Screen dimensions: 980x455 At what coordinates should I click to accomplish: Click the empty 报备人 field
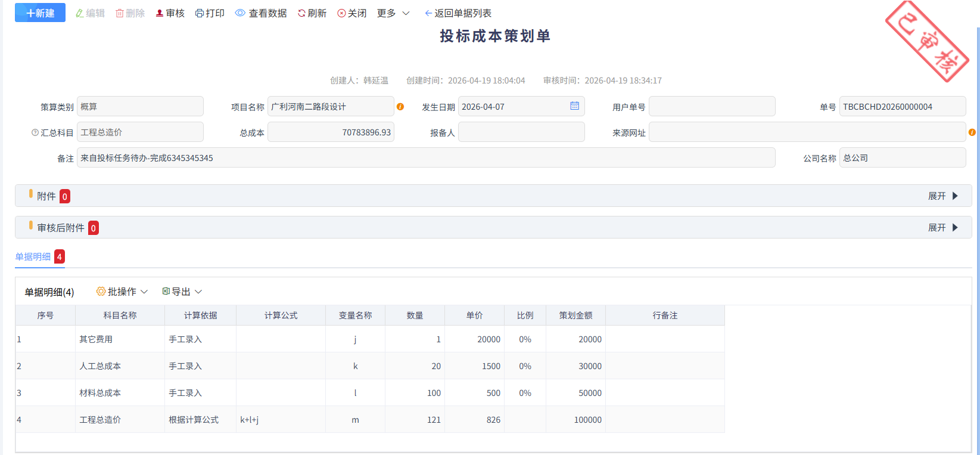coord(521,132)
